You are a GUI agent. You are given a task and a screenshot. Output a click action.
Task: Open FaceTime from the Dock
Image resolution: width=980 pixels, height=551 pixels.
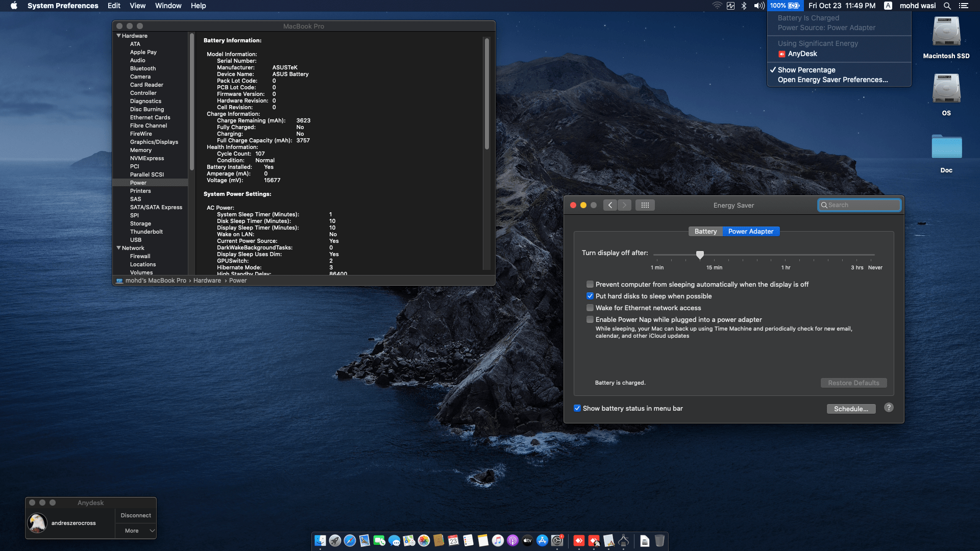[x=379, y=541]
